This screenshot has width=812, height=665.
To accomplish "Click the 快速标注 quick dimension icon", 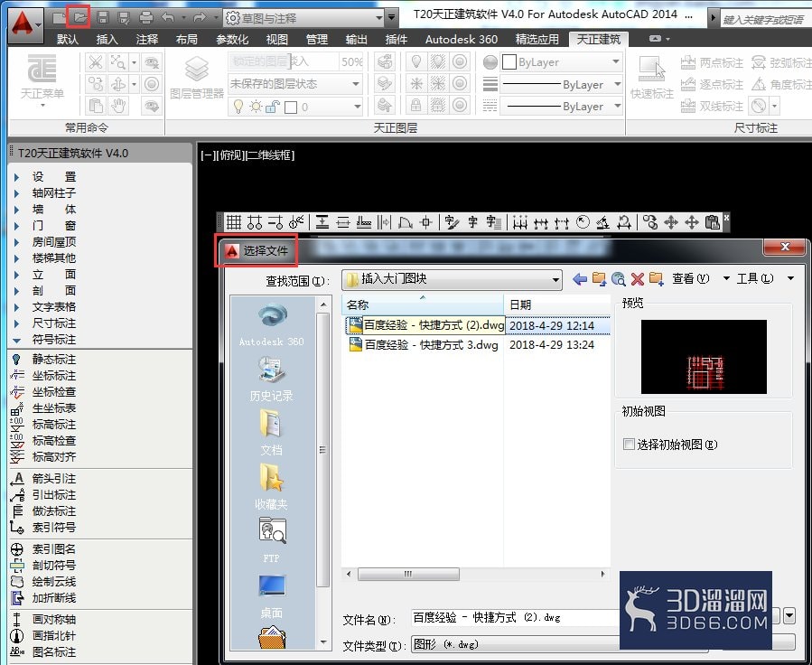I will [651, 78].
